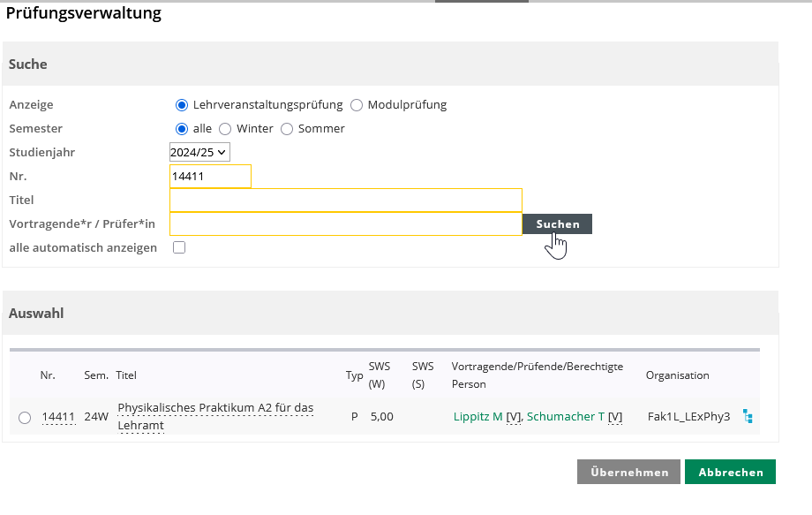Select Sommer semester radio button
The width and height of the screenshot is (812, 515).
pos(287,129)
